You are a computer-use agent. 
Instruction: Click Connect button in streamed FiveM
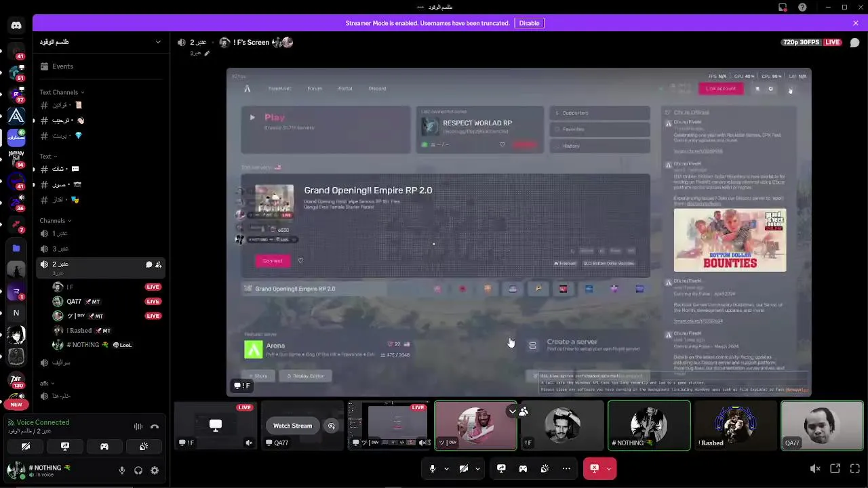[273, 261]
